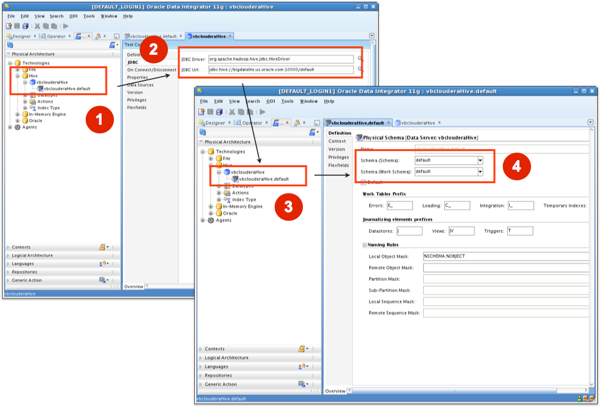
Task: Click the Errors prefix field
Action: 399,206
